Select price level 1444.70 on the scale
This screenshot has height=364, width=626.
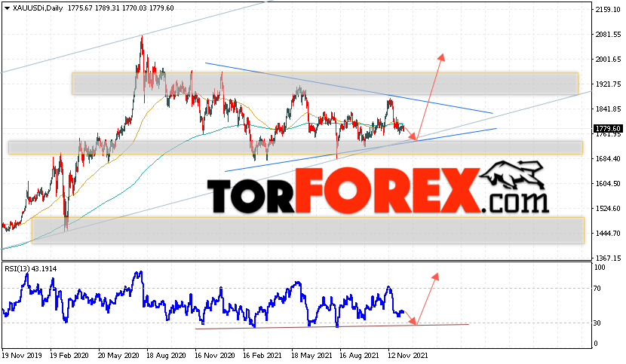tap(608, 233)
